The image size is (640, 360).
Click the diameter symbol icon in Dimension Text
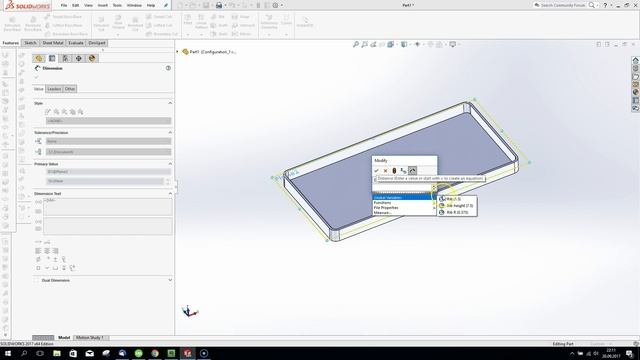(x=38, y=259)
